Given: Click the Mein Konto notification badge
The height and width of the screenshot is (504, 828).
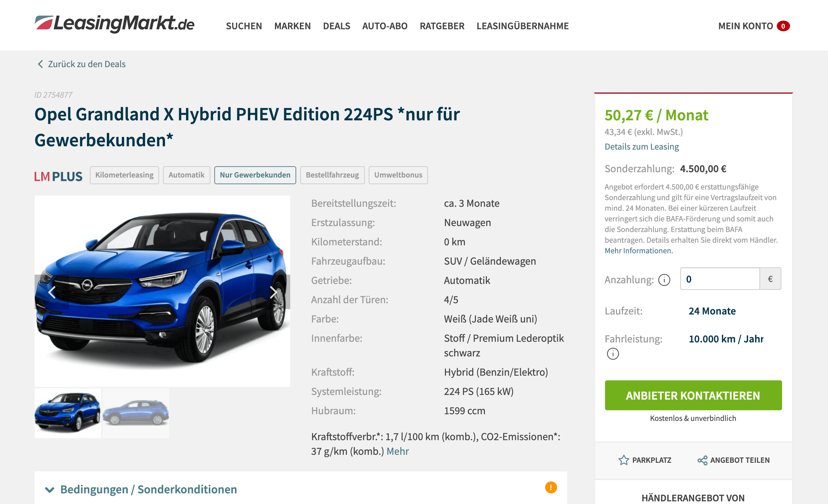Looking at the screenshot, I should coord(783,26).
